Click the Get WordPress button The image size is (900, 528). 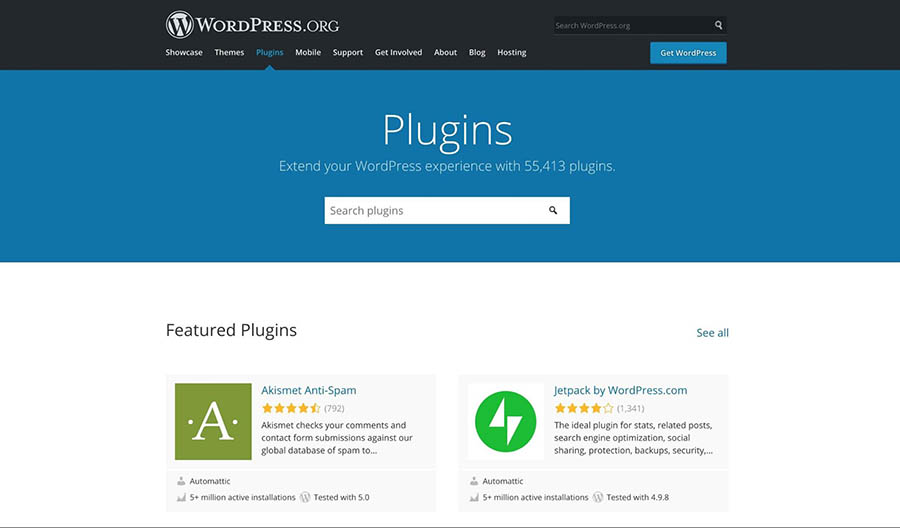[x=688, y=53]
